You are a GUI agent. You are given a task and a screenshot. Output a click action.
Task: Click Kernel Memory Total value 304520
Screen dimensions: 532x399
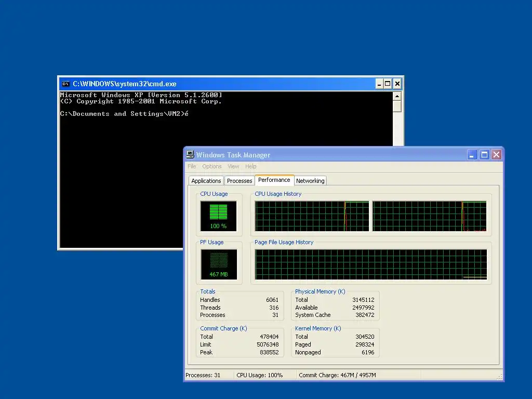tap(365, 337)
